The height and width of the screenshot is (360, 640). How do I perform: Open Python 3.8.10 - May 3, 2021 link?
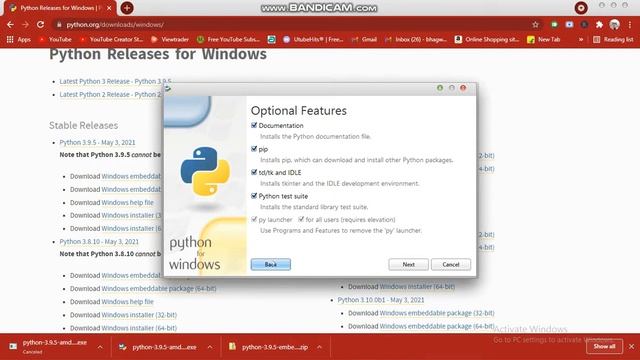(99, 242)
